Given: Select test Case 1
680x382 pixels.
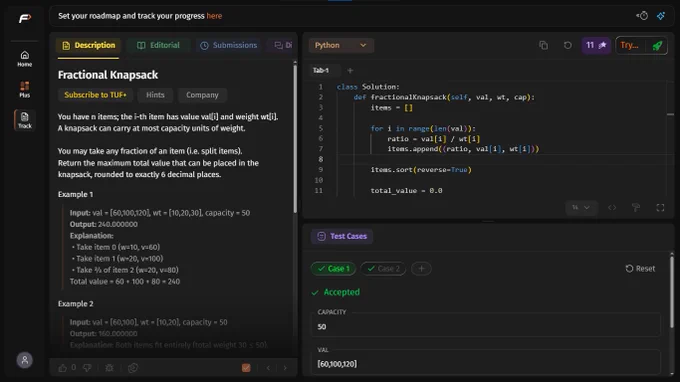Looking at the screenshot, I should pos(333,268).
